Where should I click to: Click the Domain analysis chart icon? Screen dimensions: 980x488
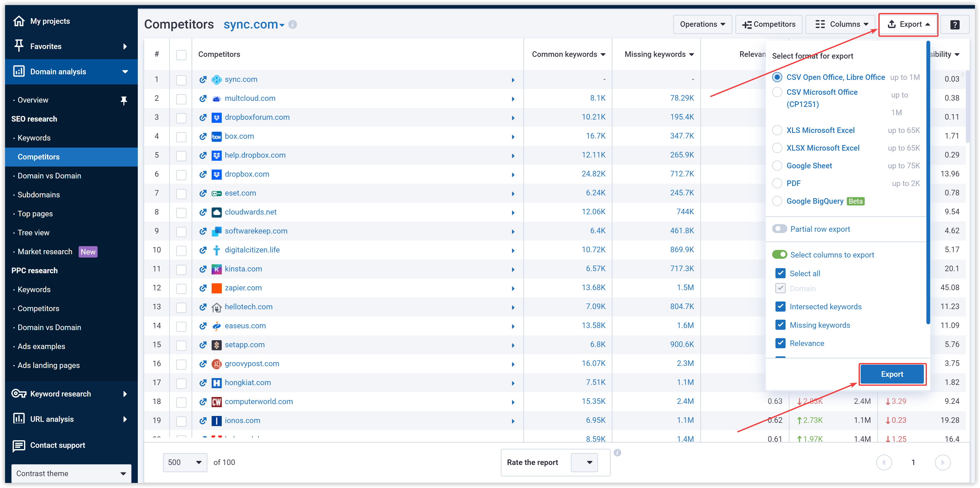tap(19, 71)
